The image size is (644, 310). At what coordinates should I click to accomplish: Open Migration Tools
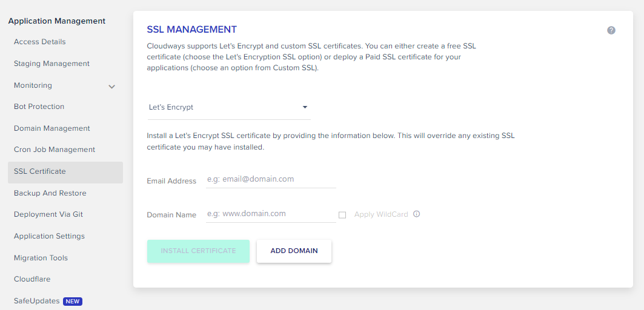[x=41, y=258]
